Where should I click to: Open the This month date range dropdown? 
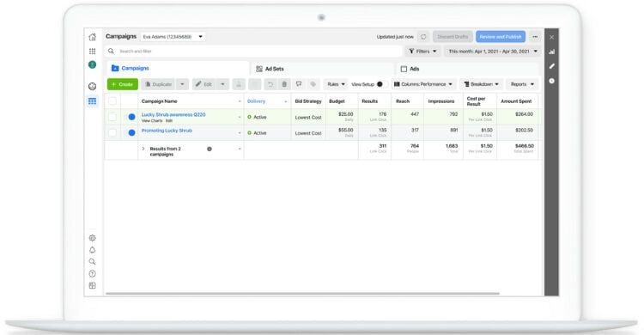click(493, 52)
